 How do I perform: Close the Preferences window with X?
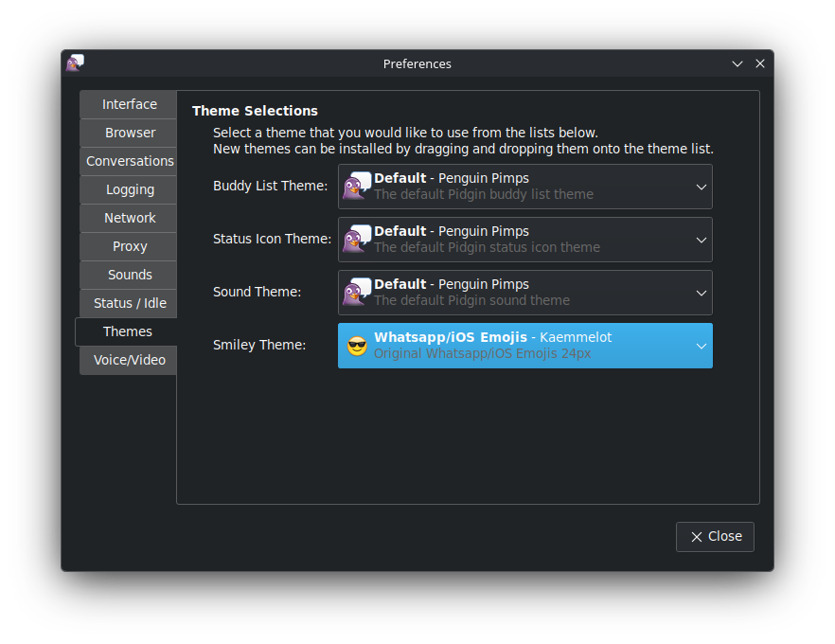pyautogui.click(x=760, y=63)
